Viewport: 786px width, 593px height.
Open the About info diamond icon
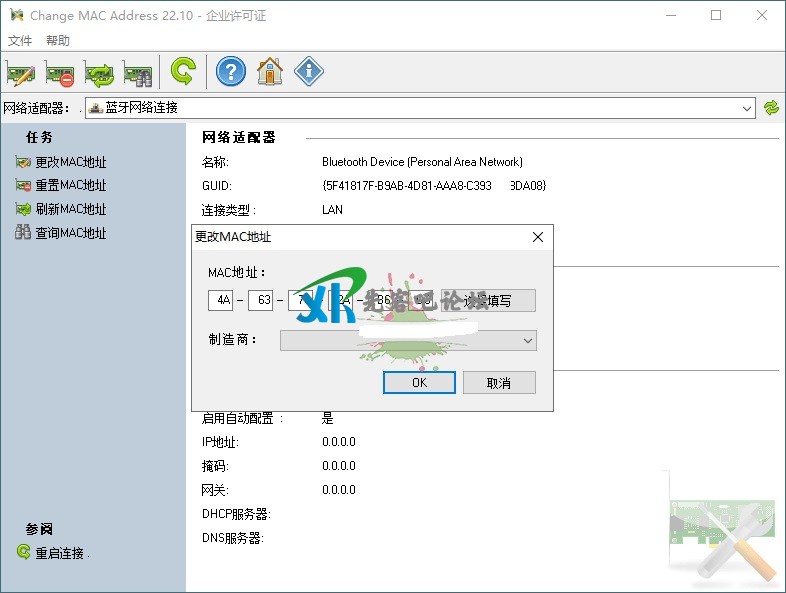click(309, 72)
